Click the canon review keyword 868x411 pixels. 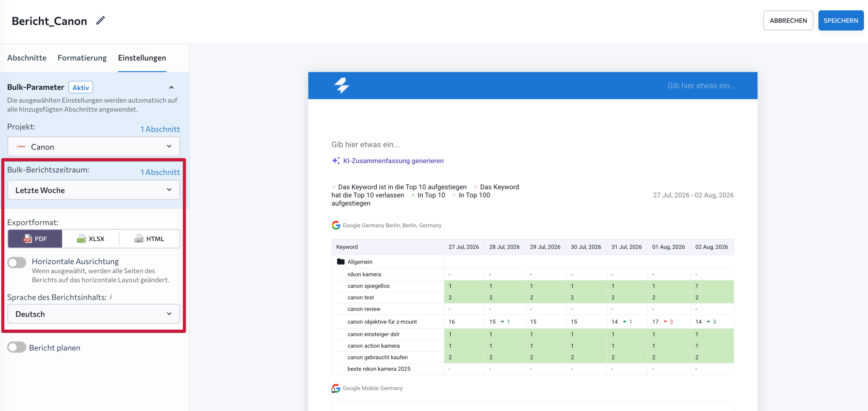pyautogui.click(x=364, y=309)
